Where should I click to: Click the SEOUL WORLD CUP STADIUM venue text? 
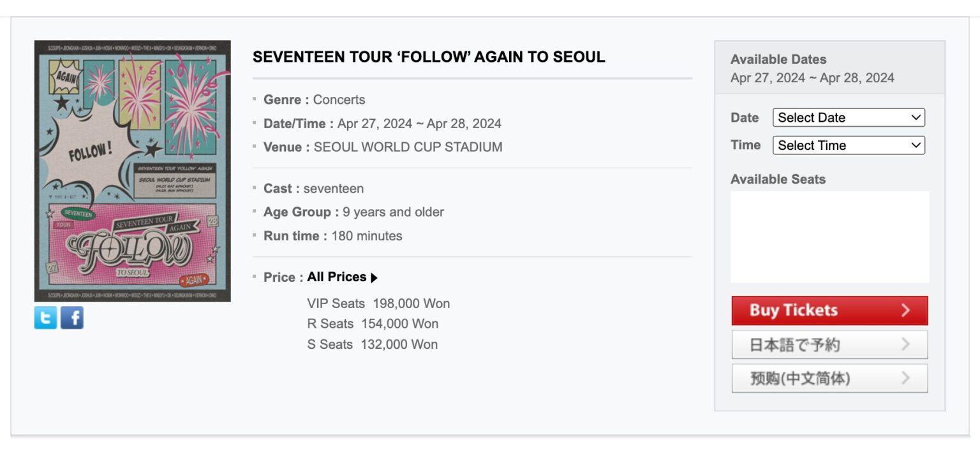point(408,147)
